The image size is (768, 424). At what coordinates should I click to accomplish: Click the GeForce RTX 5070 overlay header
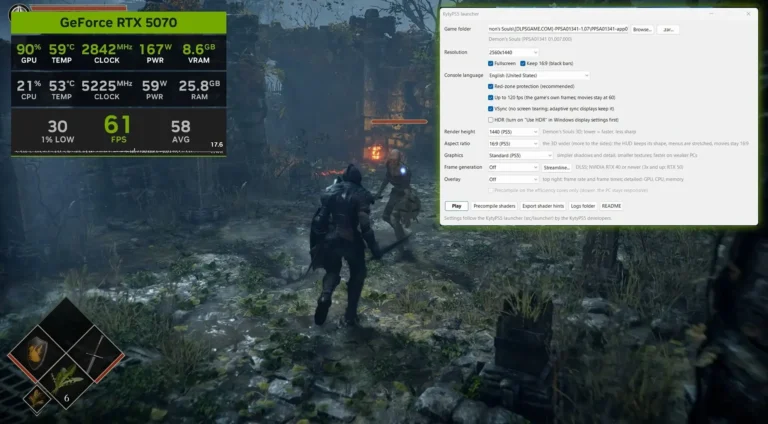(118, 23)
